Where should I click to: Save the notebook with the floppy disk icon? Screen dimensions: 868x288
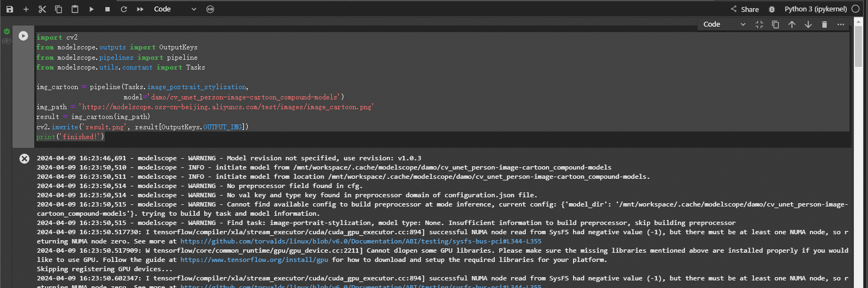click(10, 9)
